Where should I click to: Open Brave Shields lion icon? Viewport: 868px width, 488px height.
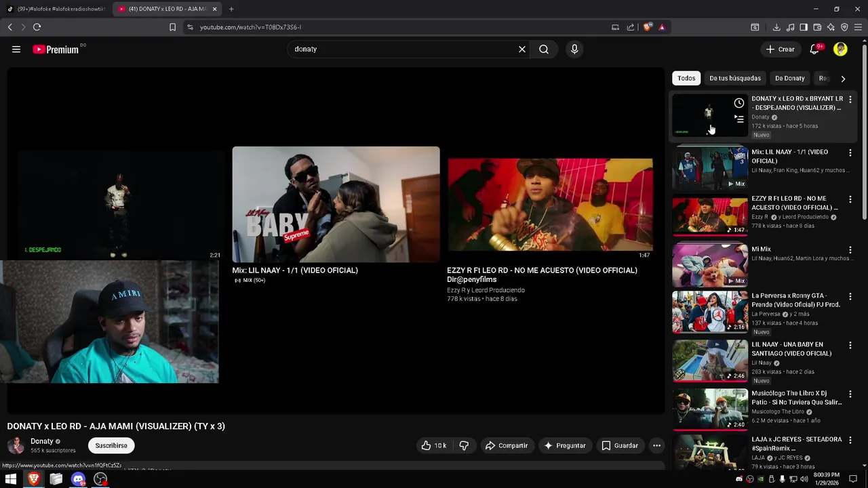(x=648, y=27)
